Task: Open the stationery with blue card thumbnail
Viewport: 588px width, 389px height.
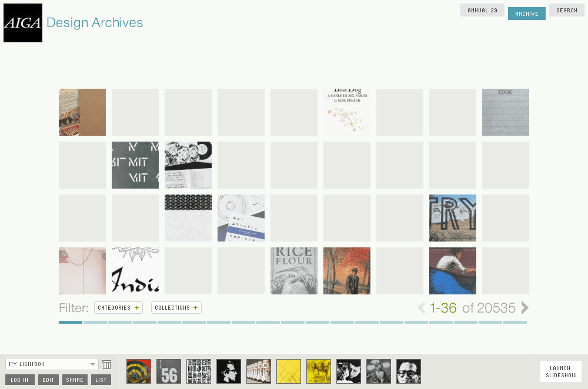Action: [x=241, y=218]
